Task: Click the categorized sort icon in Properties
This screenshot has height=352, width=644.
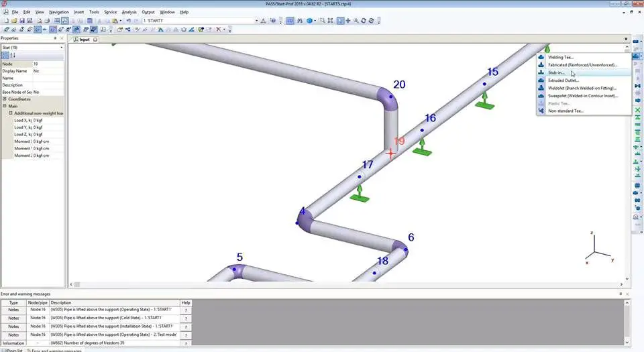Action: coord(5,55)
